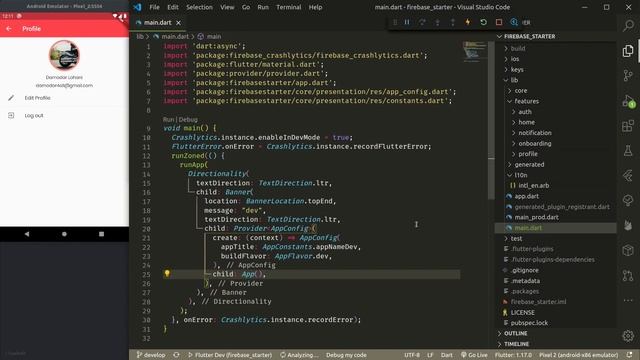Close the main.dart editor tab
Image resolution: width=640 pixels, height=360 pixels.
pyautogui.click(x=178, y=23)
